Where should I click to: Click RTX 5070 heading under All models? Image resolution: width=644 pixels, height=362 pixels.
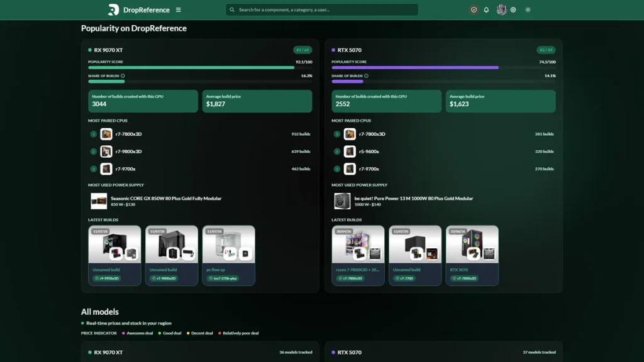point(350,353)
